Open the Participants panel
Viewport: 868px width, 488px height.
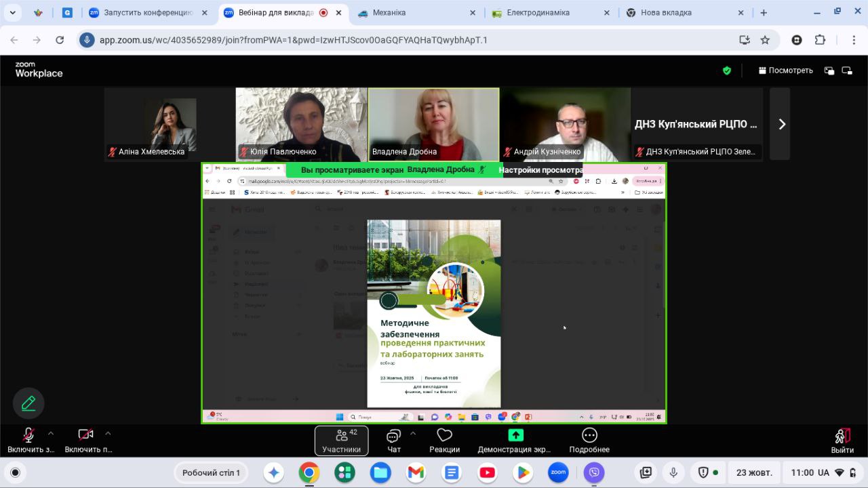(341, 441)
